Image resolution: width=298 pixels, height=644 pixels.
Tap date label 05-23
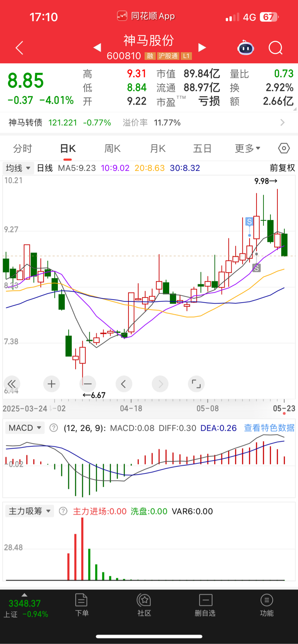[284, 408]
